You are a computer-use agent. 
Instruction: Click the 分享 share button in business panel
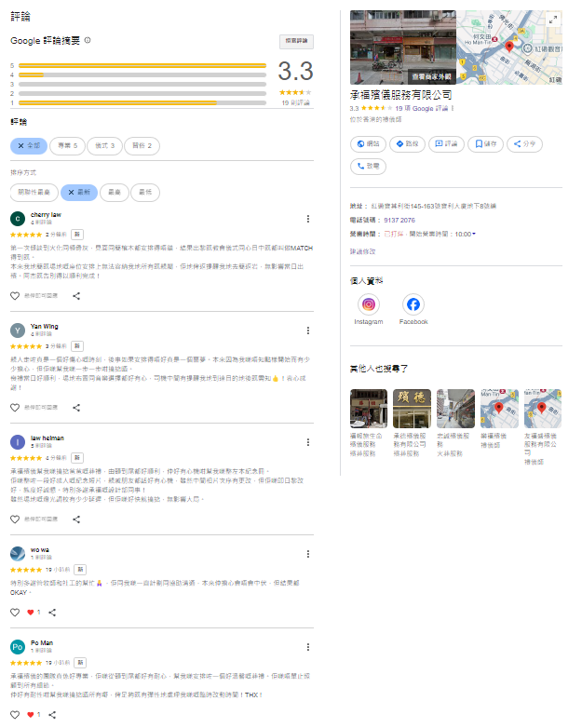pos(524,144)
